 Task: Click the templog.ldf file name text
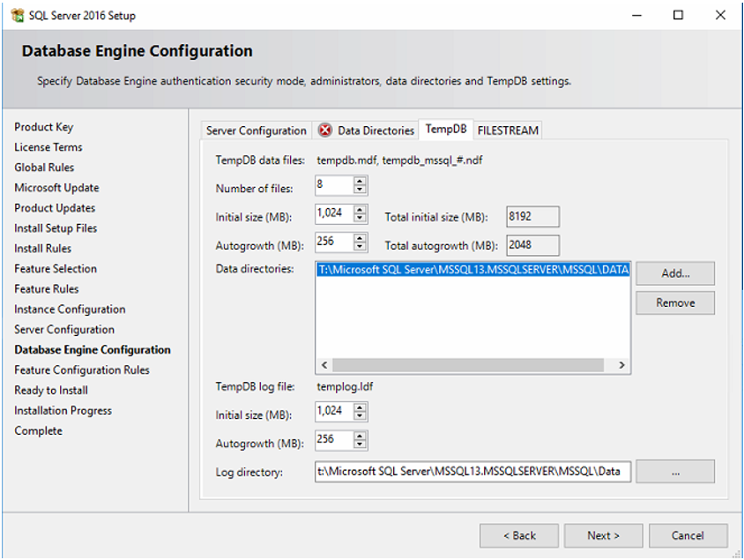coord(345,387)
